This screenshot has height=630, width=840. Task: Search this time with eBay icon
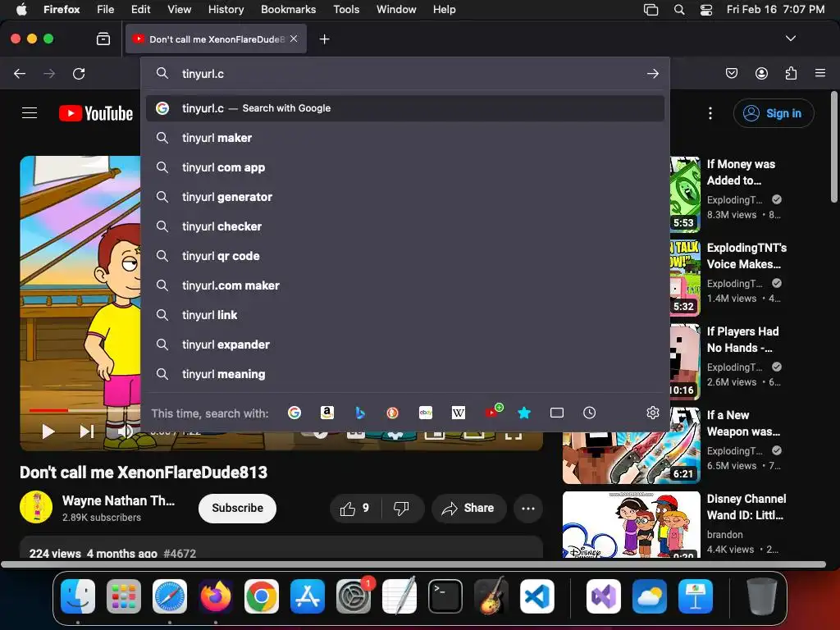[426, 413]
